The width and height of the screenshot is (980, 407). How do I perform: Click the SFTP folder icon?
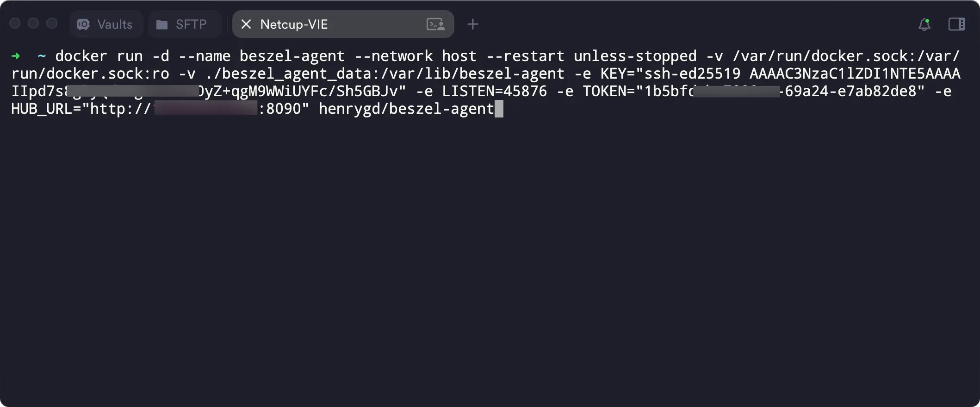point(161,24)
